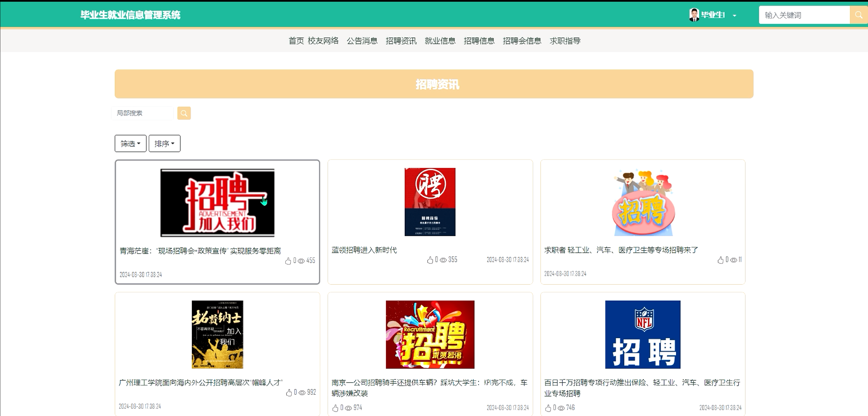Screen dimensions: 868x416
Task: Select 求职指导 from the navigation
Action: pos(565,41)
